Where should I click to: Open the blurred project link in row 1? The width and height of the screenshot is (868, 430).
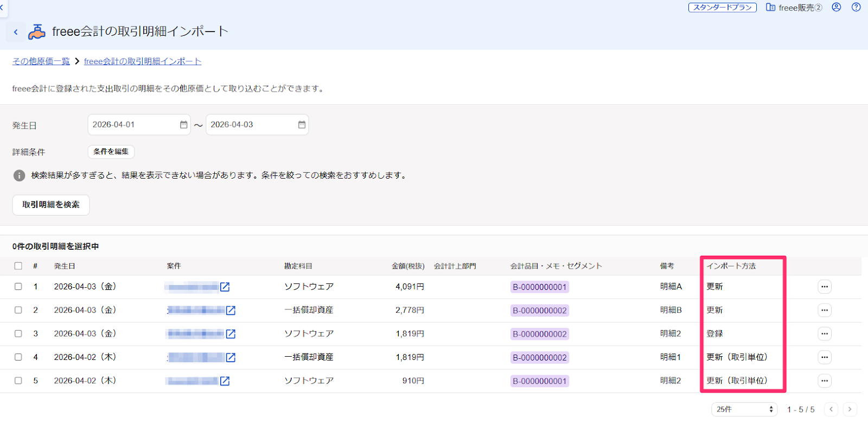click(192, 287)
